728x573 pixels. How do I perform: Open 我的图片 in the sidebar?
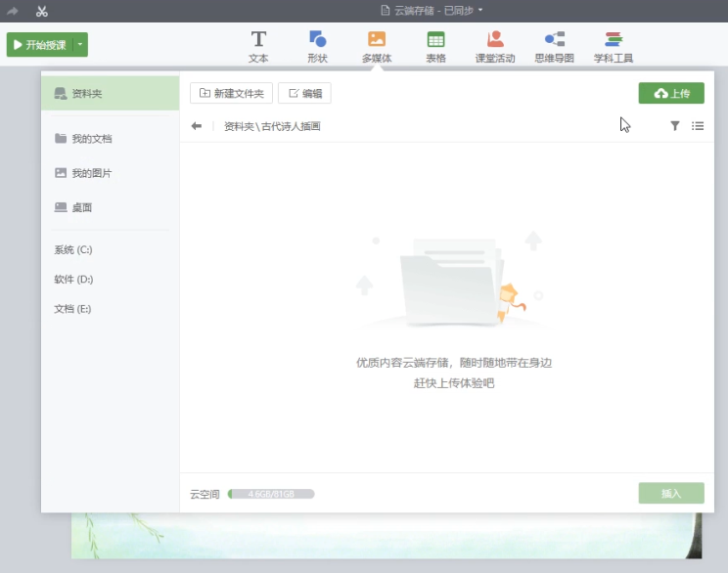(92, 173)
